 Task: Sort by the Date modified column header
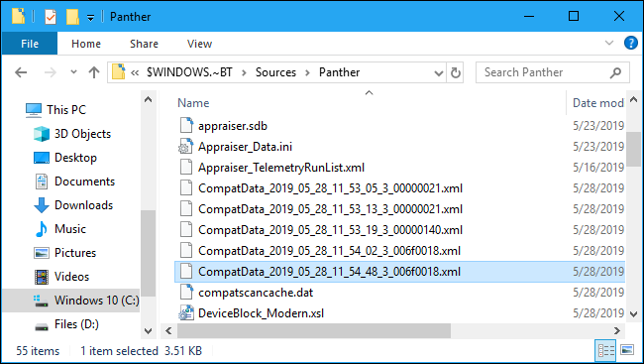(x=598, y=103)
